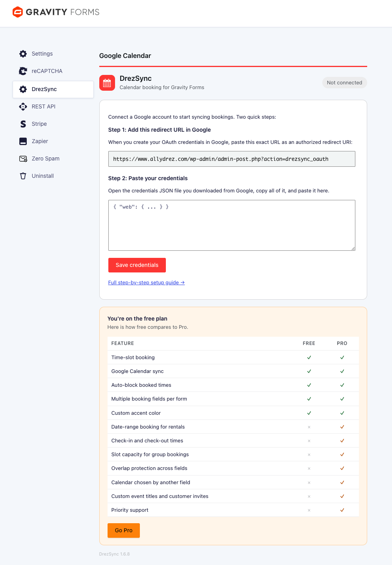Click Pro checkmark for Date-range booking
The width and height of the screenshot is (392, 565).
click(x=342, y=427)
